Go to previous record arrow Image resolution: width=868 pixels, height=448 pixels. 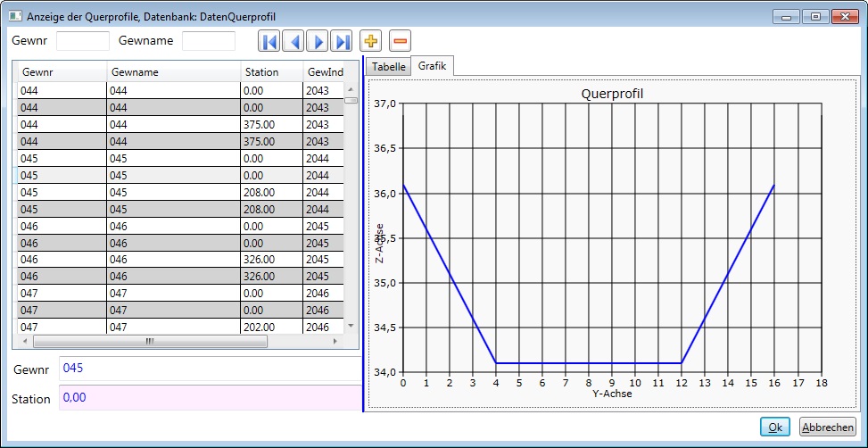293,41
